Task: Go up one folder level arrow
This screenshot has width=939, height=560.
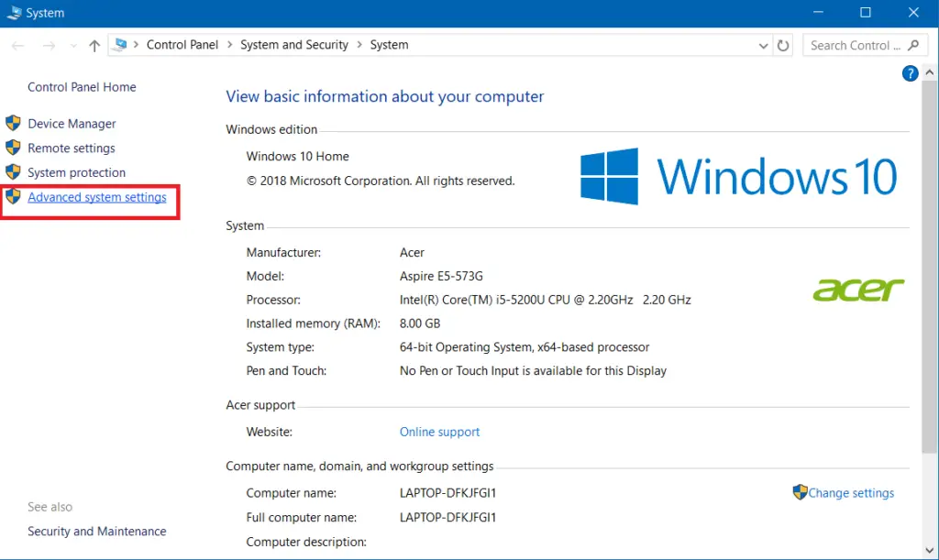Action: coord(94,45)
